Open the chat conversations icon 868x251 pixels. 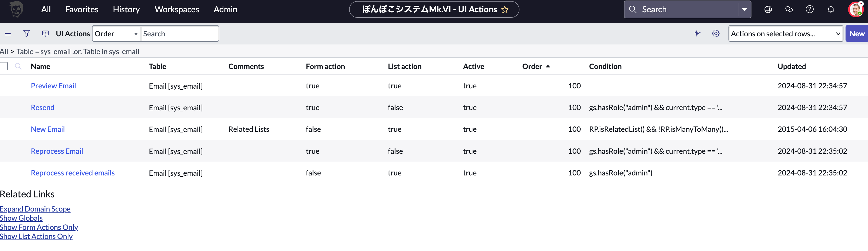[x=789, y=9]
